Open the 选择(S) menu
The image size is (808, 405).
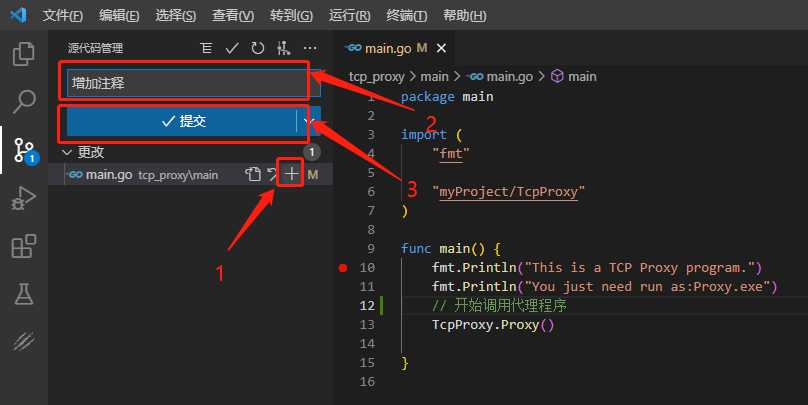tap(176, 15)
